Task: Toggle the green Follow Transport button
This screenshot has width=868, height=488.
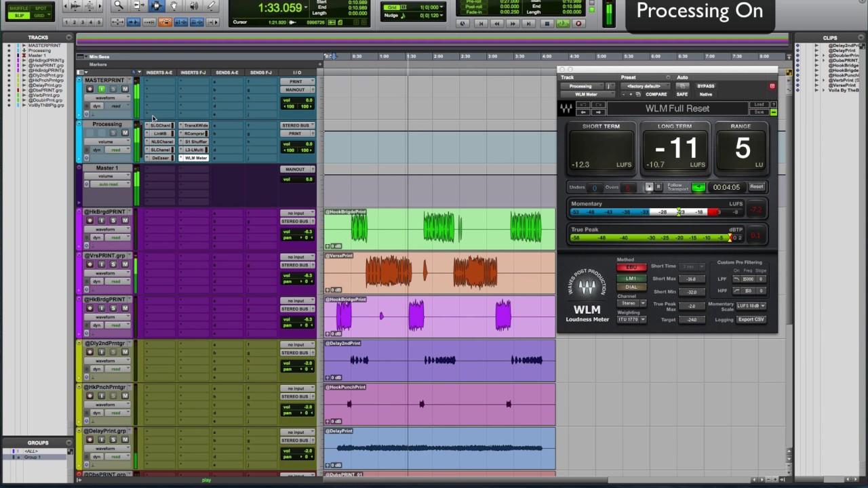Action: coord(698,187)
